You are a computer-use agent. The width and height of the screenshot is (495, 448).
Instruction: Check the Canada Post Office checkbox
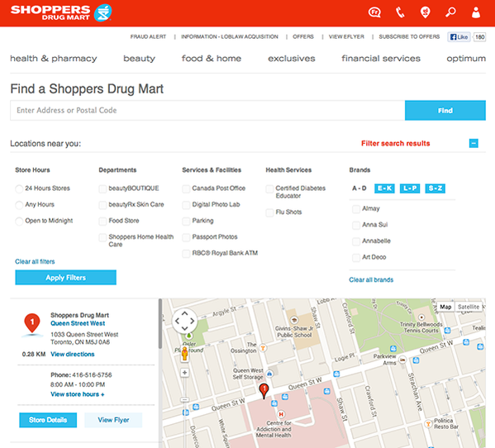tap(186, 188)
